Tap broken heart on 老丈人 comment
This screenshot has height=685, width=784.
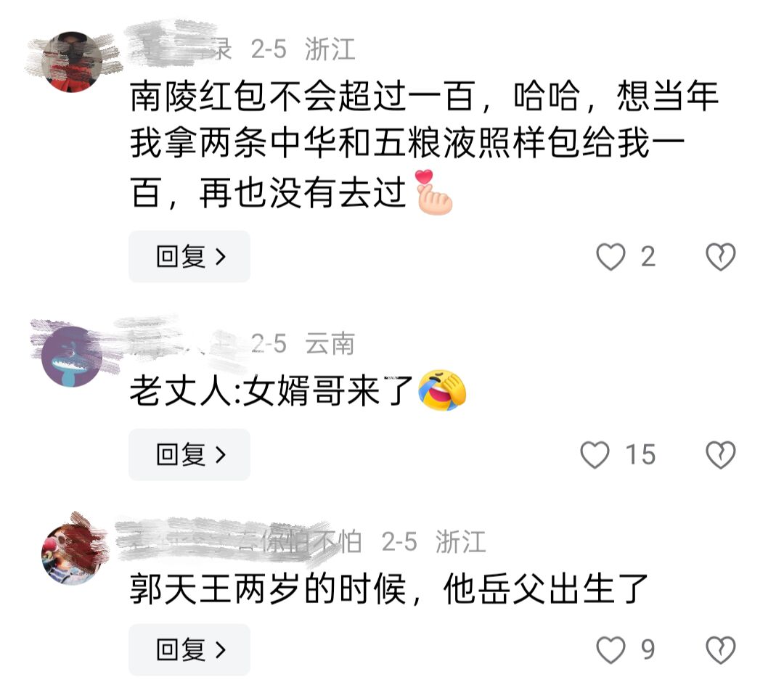[x=721, y=455]
